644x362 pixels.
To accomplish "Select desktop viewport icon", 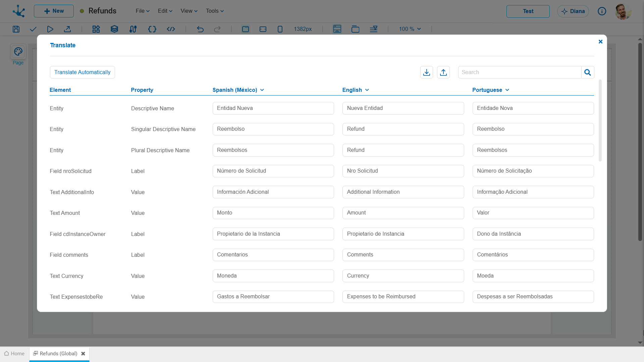I will coord(246,29).
